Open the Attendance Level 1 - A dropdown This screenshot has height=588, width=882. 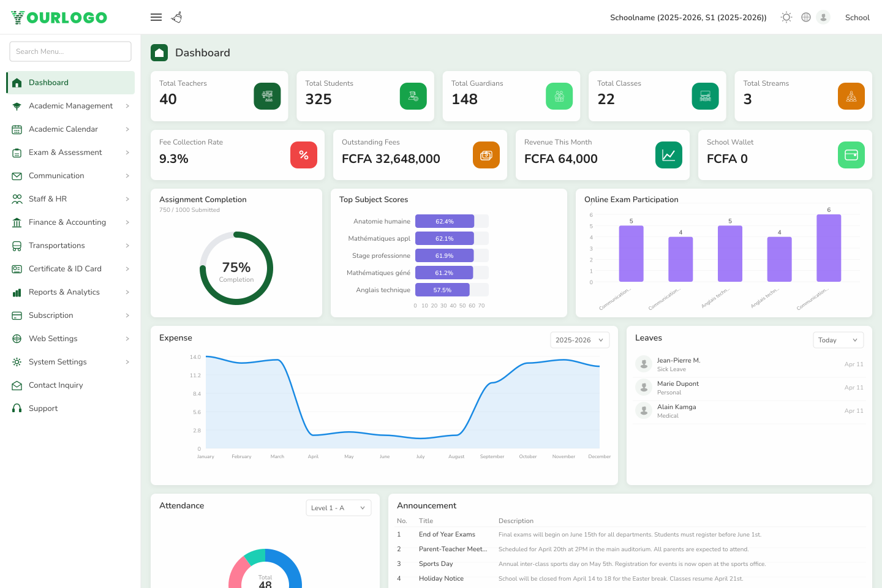pyautogui.click(x=338, y=508)
